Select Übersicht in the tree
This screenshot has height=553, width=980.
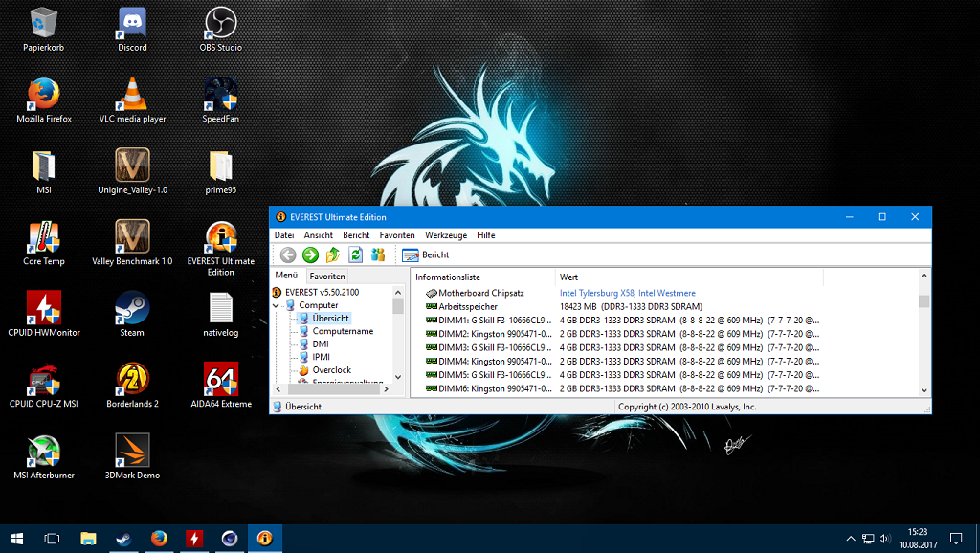[x=323, y=318]
